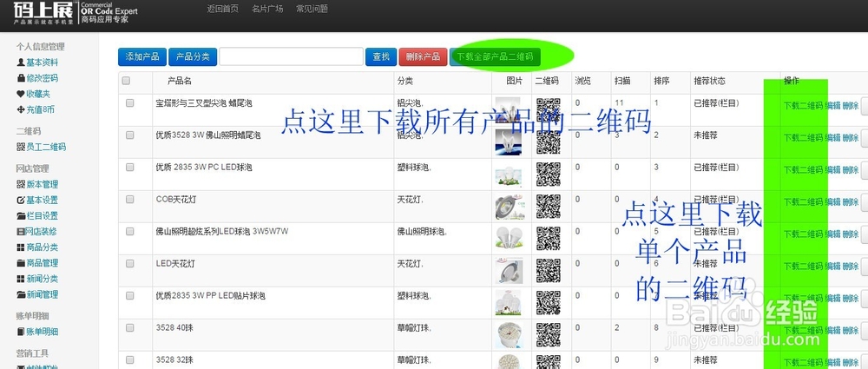Click the 产品分类 button
Screen dimensions: 868x369
coord(193,56)
